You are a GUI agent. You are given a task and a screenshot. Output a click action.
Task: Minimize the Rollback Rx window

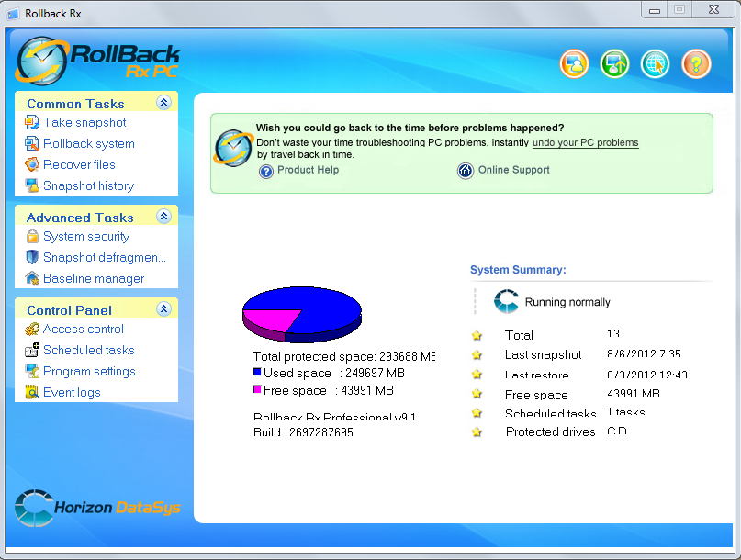tap(655, 10)
